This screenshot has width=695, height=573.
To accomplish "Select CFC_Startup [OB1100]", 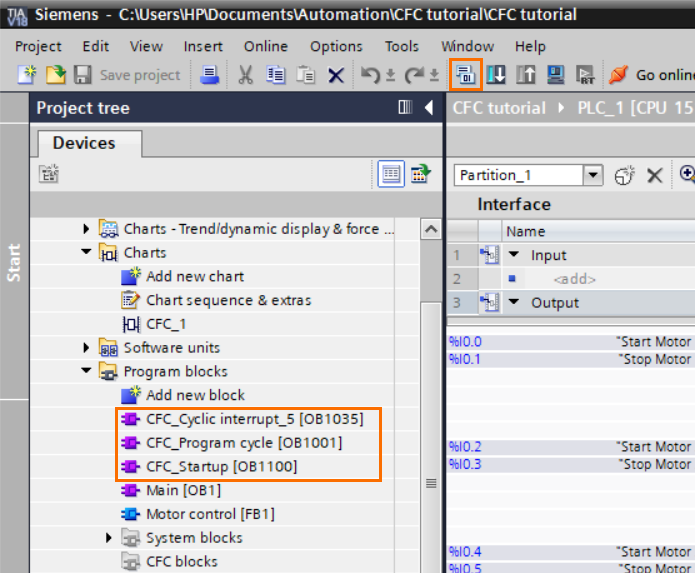I will point(222,467).
